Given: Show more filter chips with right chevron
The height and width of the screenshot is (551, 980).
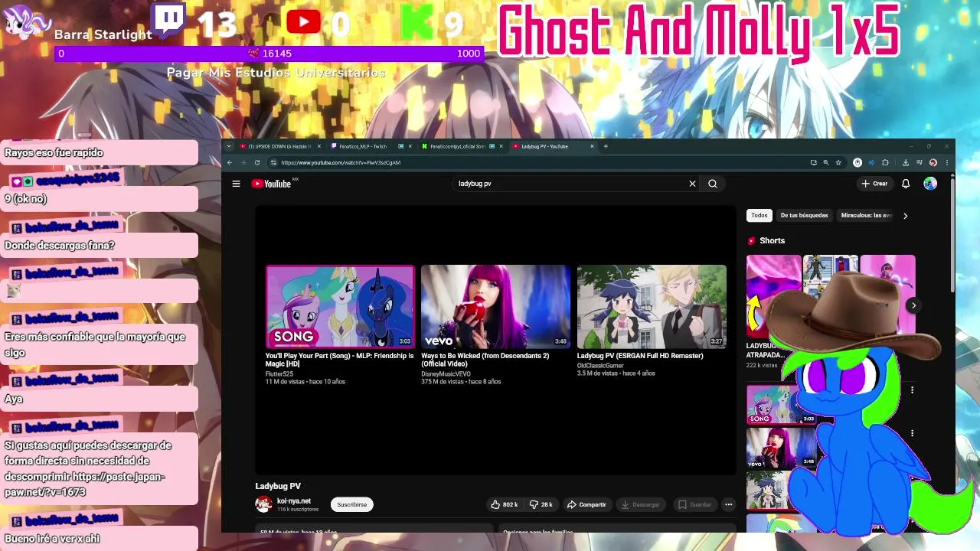Looking at the screenshot, I should click(x=905, y=216).
